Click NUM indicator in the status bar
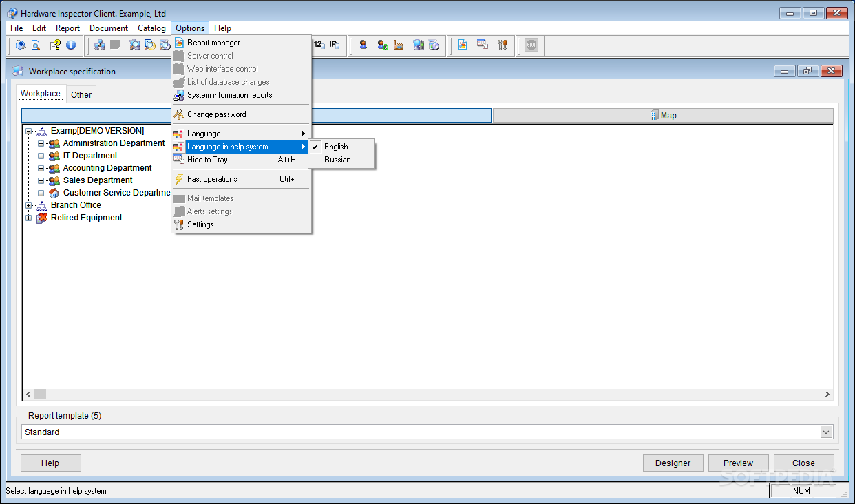The height and width of the screenshot is (504, 855). [801, 491]
